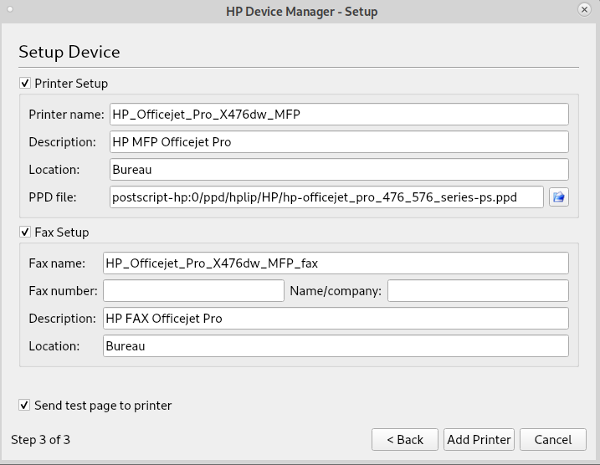Click the Add Printer button
The width and height of the screenshot is (600, 465).
479,439
